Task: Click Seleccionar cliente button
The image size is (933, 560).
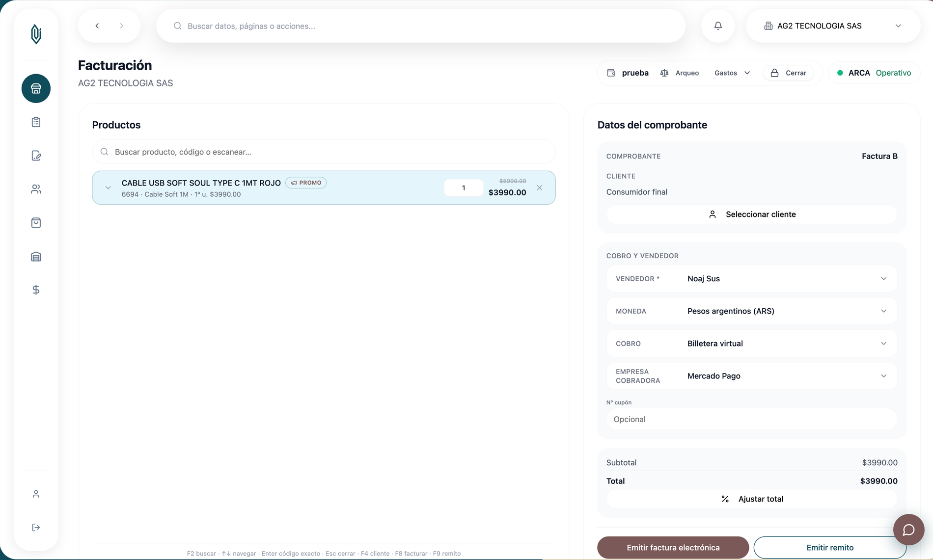Action: 751,214
